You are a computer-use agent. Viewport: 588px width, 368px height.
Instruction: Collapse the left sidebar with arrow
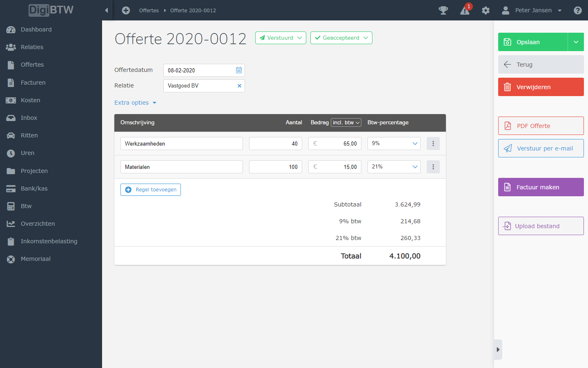pos(107,11)
